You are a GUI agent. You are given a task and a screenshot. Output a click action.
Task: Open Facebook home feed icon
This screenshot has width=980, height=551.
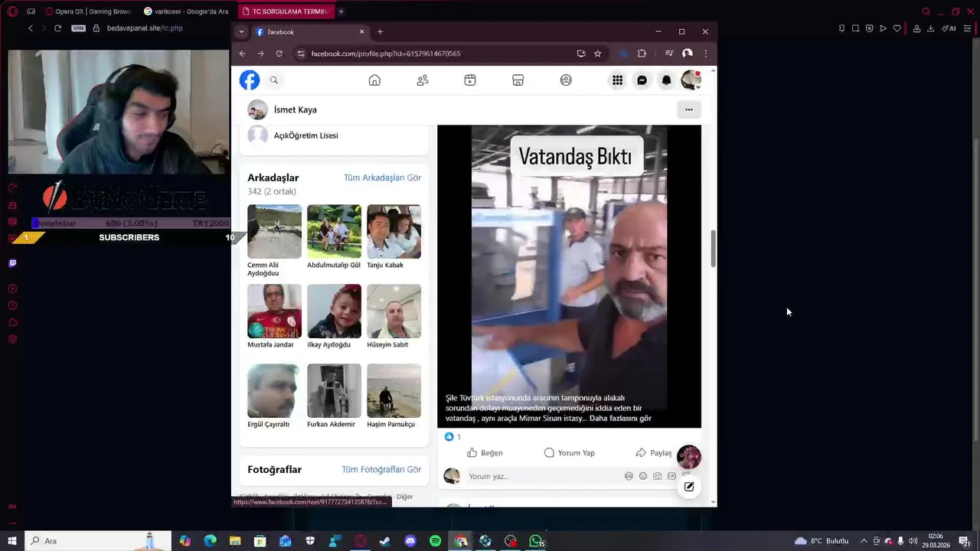pos(374,80)
